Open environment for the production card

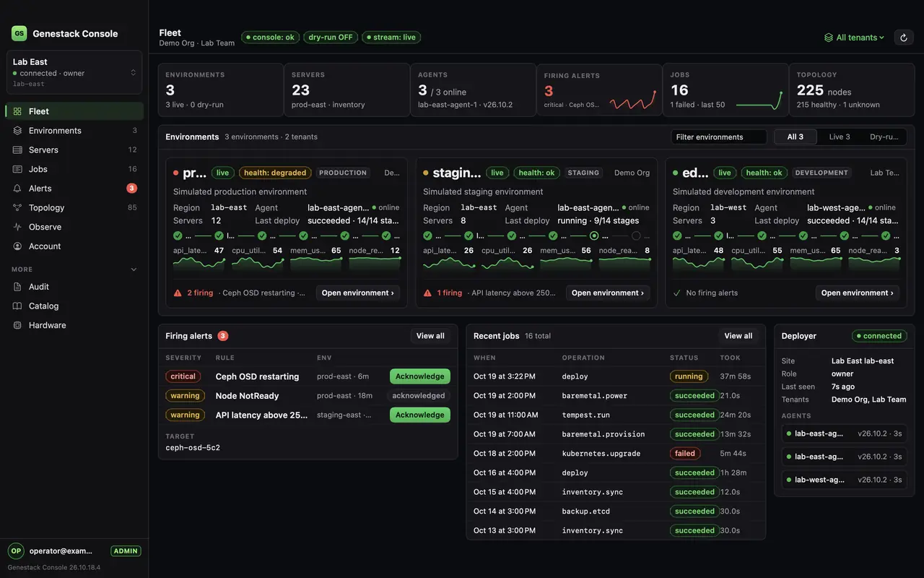[x=358, y=293]
